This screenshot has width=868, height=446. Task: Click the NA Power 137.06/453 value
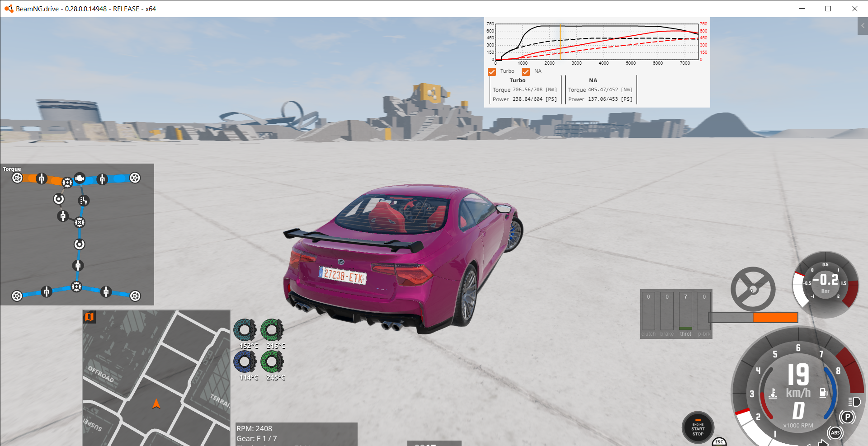coord(610,99)
